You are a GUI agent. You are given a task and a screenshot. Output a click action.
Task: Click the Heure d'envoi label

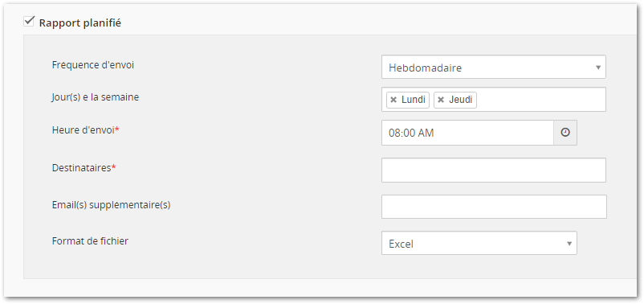tap(84, 130)
